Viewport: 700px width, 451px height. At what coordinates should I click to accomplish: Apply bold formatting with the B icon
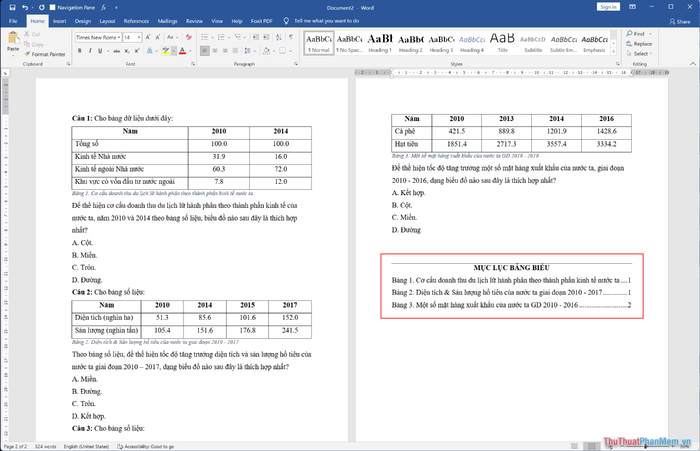click(x=78, y=52)
